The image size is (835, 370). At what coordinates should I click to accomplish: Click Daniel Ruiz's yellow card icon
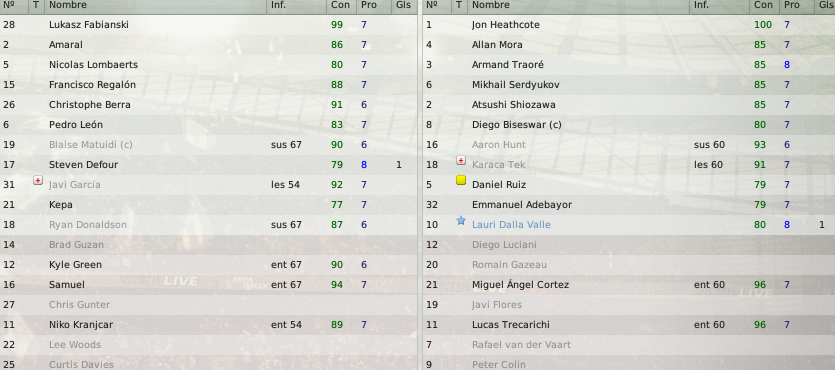pyautogui.click(x=461, y=181)
